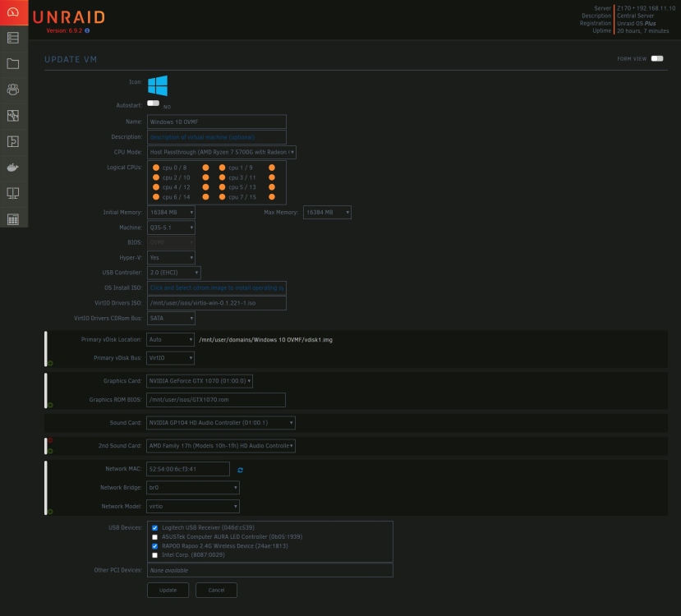Open the Machine Q35-5.1 dropdown
Image resolution: width=681 pixels, height=616 pixels.
point(171,228)
